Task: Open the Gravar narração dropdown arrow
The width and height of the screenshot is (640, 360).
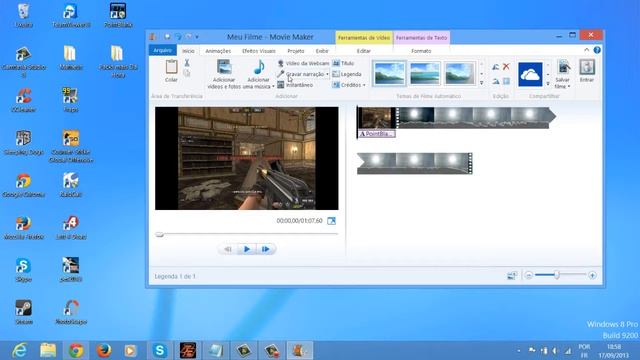Action: point(327,74)
